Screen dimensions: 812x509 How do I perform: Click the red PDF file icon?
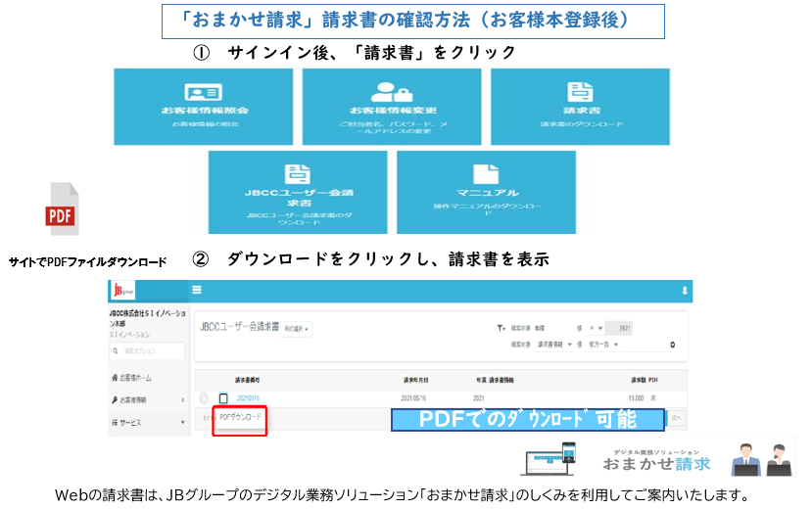62,208
